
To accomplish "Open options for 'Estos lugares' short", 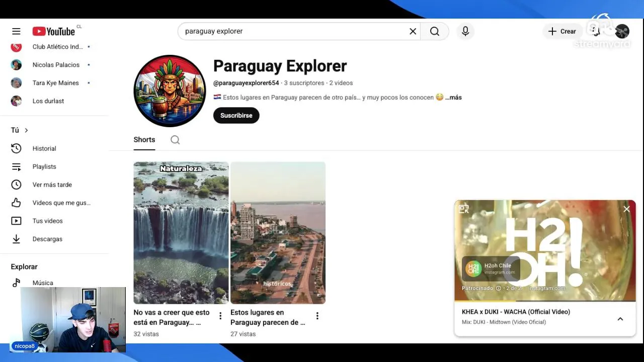I will (x=317, y=316).
